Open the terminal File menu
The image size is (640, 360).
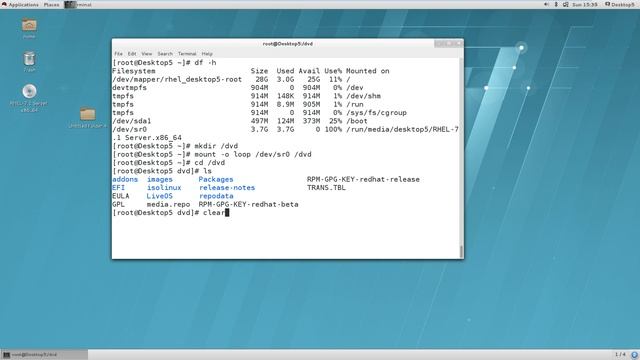click(118, 53)
